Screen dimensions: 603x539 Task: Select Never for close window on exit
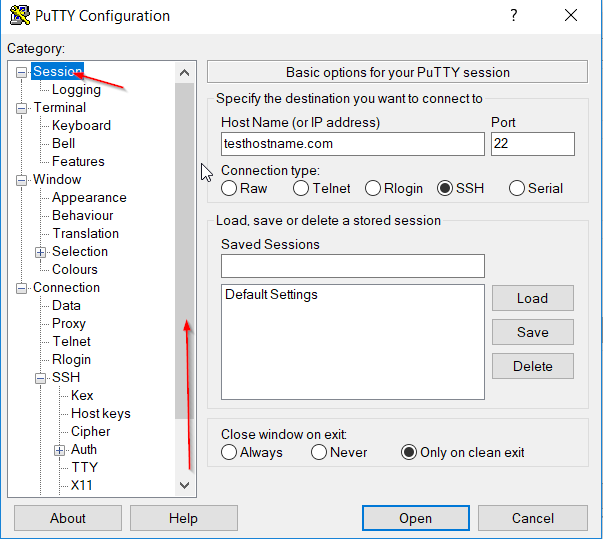[x=319, y=452]
